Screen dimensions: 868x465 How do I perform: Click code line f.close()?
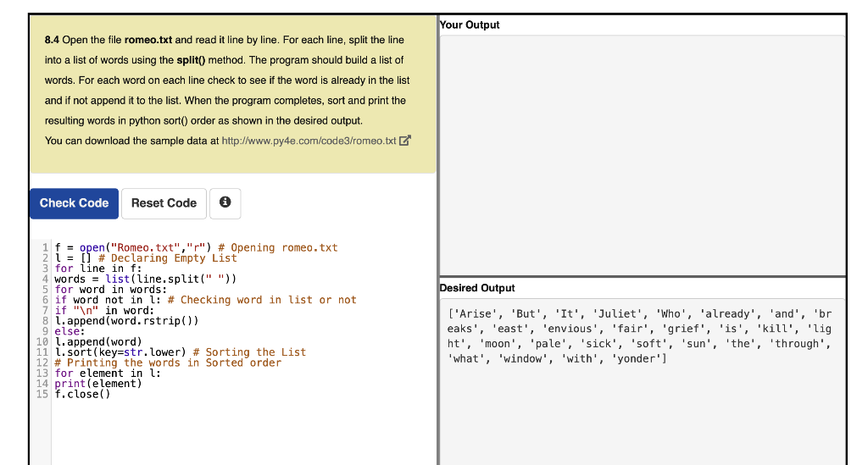click(82, 394)
